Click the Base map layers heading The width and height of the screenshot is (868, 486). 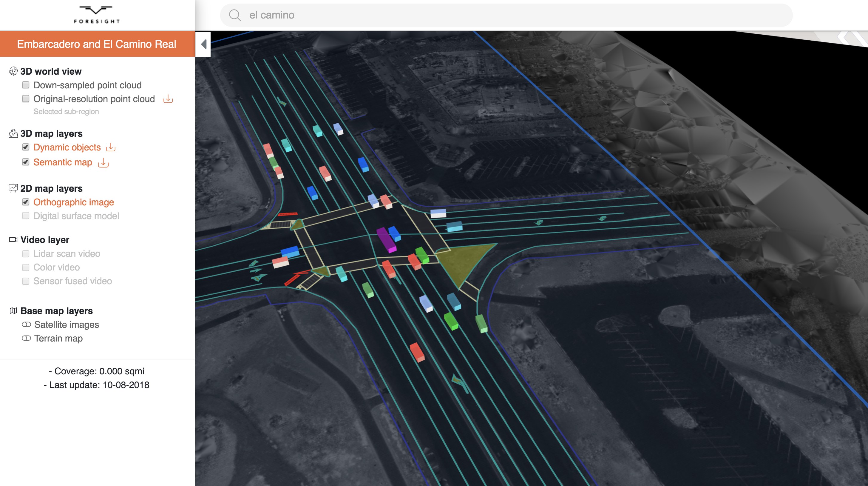point(57,311)
